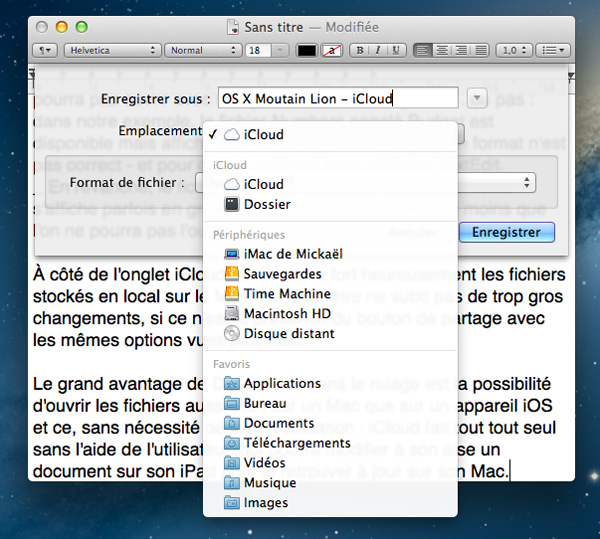
Task: Choose iCloud under the iCloud section
Action: coord(330,184)
